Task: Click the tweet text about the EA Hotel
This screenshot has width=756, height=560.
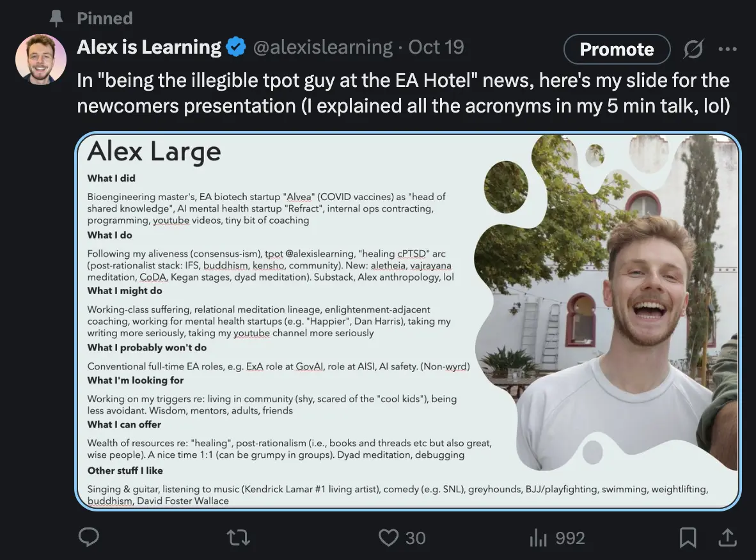Action: [403, 92]
